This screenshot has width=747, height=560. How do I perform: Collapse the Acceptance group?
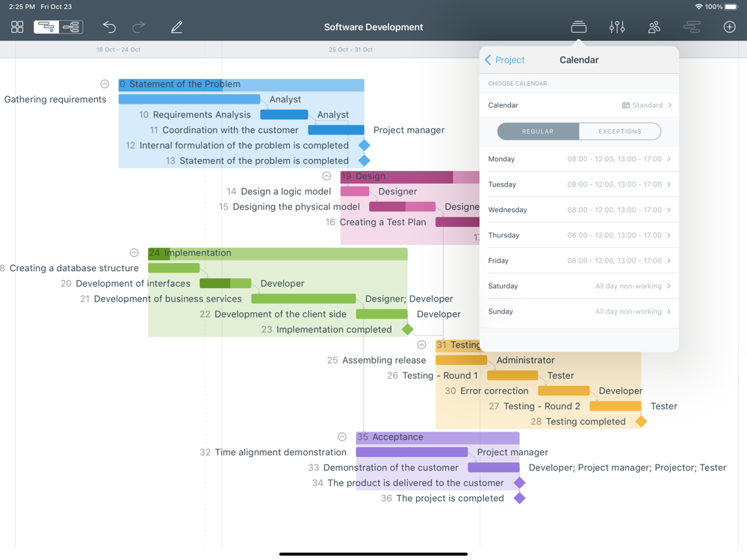[x=342, y=437]
